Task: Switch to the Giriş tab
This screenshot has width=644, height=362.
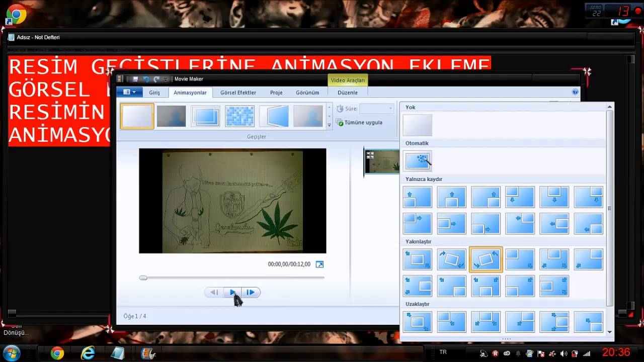Action: click(154, 93)
